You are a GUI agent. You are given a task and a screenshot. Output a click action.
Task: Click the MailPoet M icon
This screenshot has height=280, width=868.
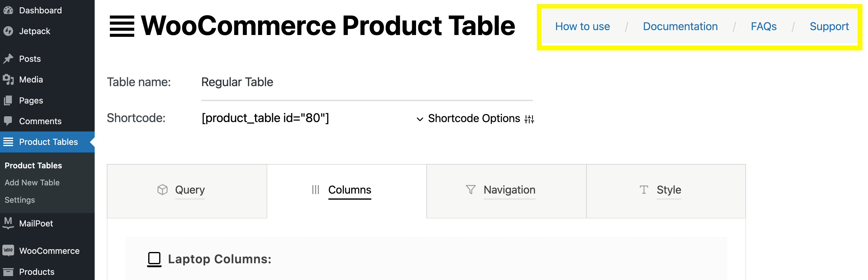pos(8,223)
